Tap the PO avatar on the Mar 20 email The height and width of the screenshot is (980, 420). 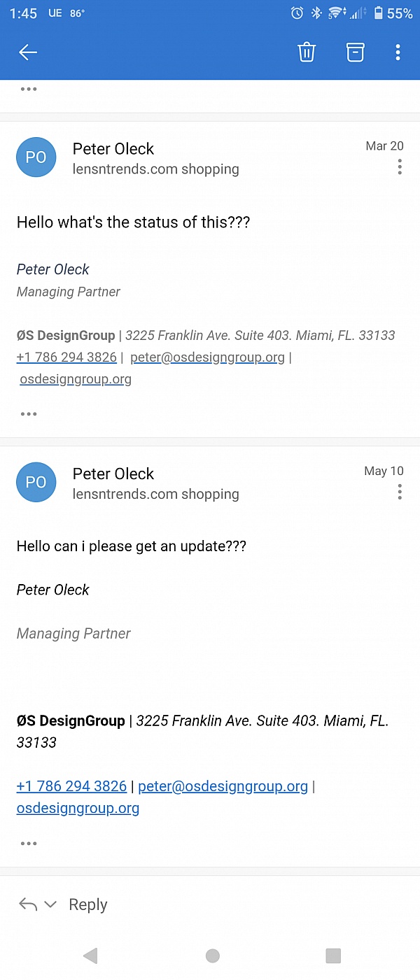coord(36,157)
